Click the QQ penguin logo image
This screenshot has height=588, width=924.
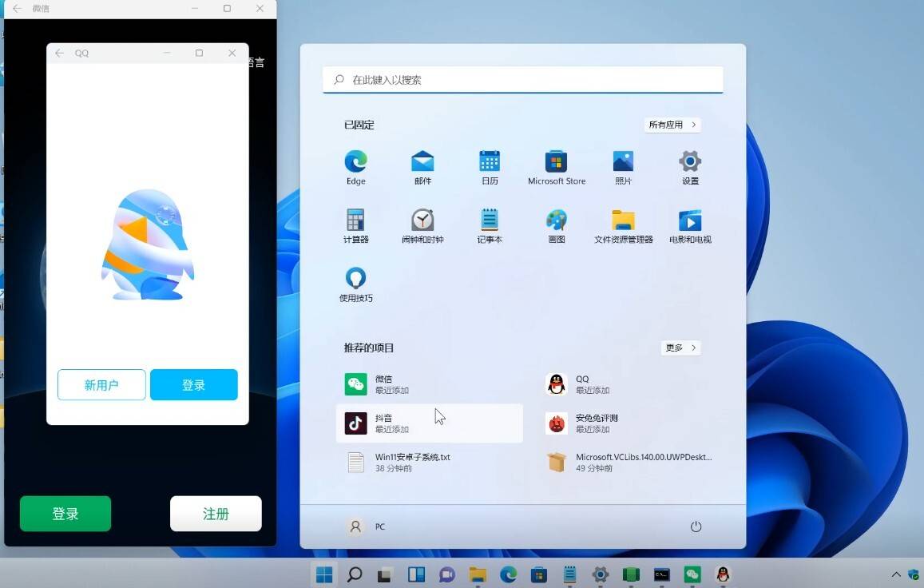(147, 244)
